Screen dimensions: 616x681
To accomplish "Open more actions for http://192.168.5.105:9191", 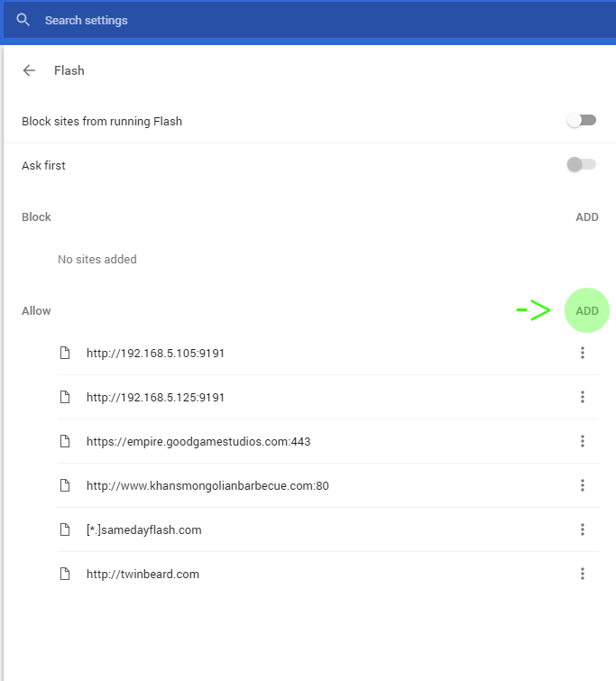I will pos(583,353).
